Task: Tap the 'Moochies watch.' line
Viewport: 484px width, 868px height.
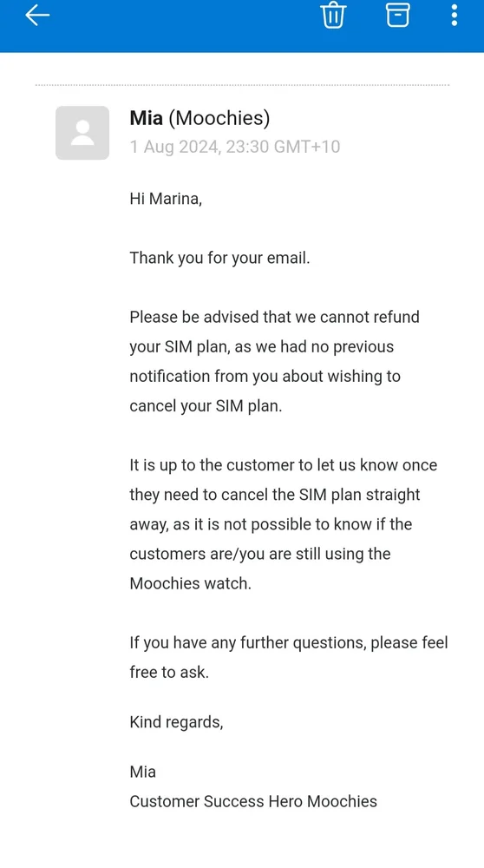Action: tap(190, 583)
